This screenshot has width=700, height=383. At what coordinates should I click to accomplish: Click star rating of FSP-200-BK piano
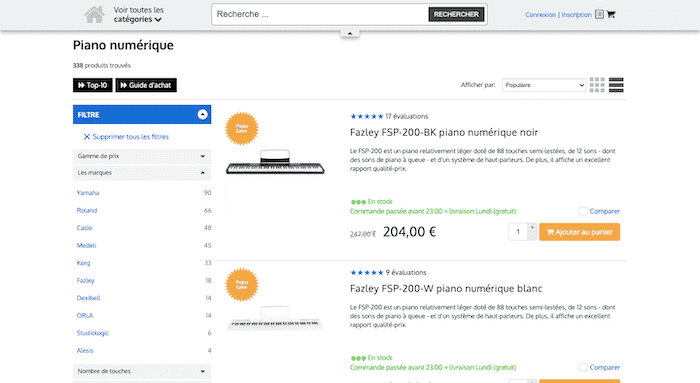[x=367, y=117]
